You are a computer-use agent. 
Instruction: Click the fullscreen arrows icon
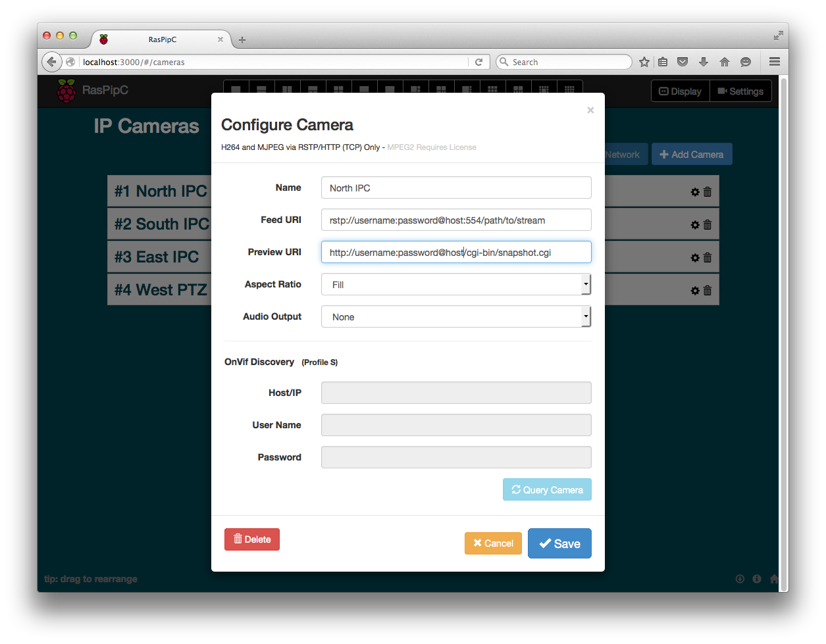[778, 36]
